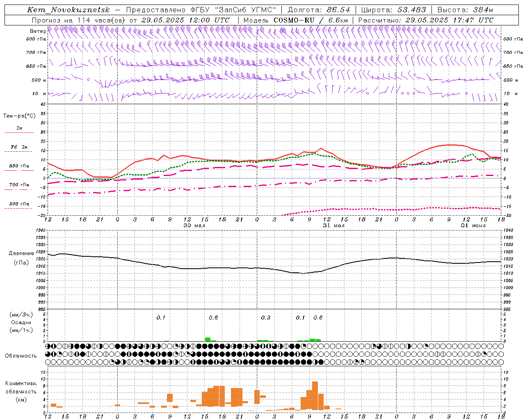Click the green dashed line sample under 'Td 2м'
This screenshot has width=525, height=420.
(x=18, y=151)
